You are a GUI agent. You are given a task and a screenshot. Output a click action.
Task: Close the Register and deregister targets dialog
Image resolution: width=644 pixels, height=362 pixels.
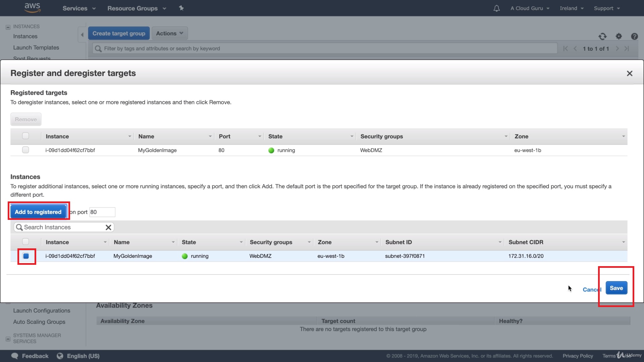[629, 73]
